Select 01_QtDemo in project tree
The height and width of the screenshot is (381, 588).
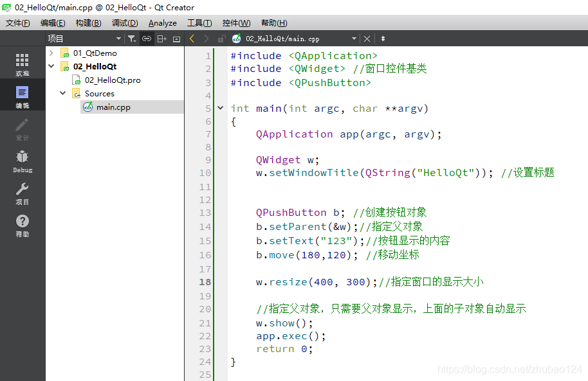(95, 53)
